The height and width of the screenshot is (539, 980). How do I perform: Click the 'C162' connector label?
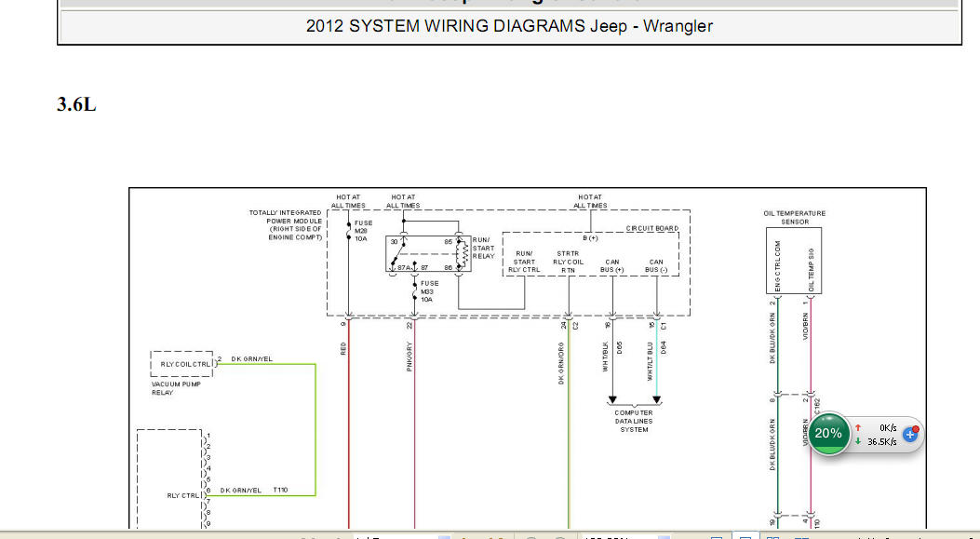click(817, 407)
